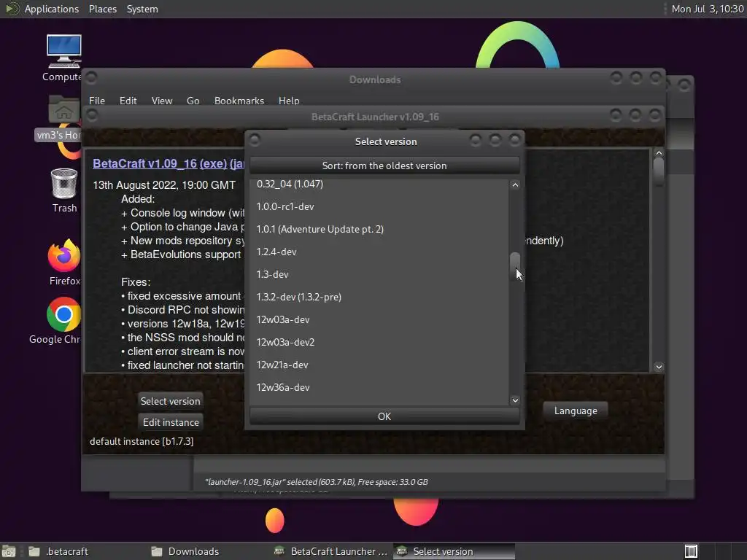Open Help menu in Downloads window

[x=289, y=101]
